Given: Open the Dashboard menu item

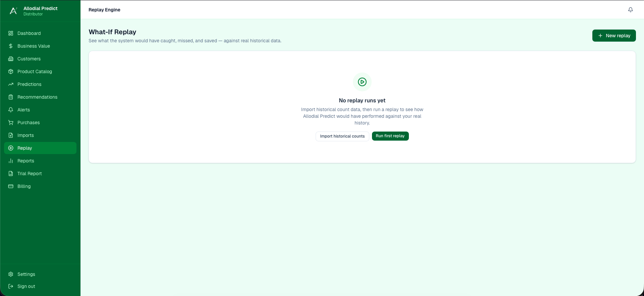Looking at the screenshot, I should pyautogui.click(x=40, y=33).
